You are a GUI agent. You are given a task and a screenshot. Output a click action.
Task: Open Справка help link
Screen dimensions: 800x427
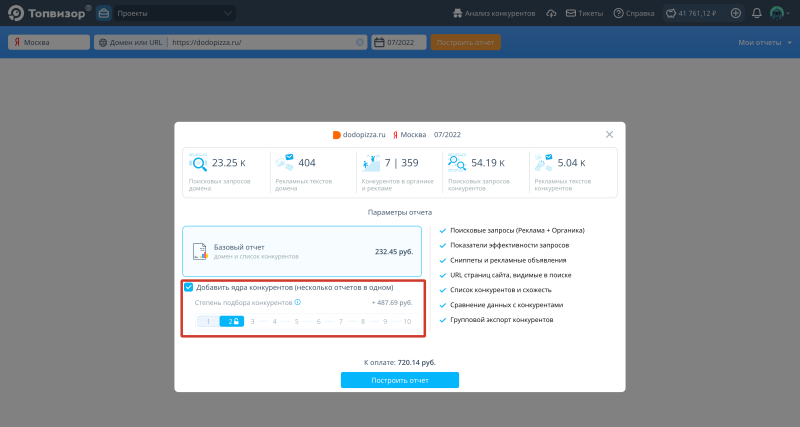click(x=633, y=13)
